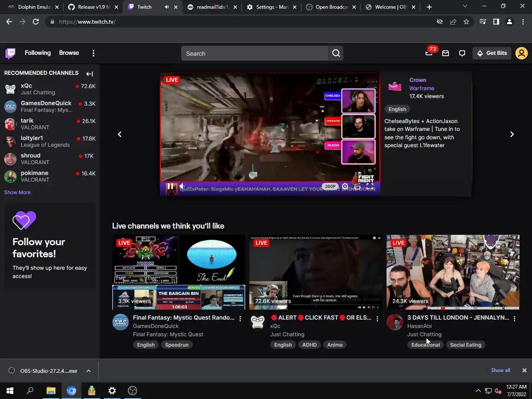The image size is (532, 399).
Task: Open a new browser tab
Action: (429, 7)
